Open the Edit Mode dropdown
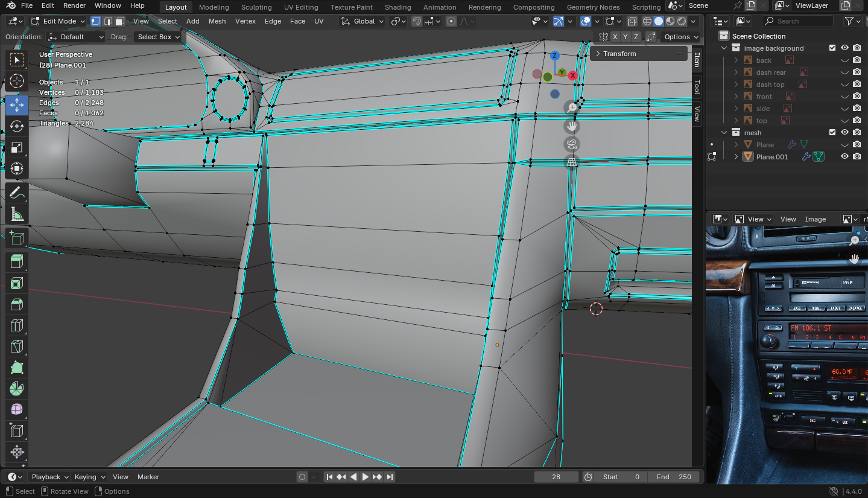 coord(58,21)
